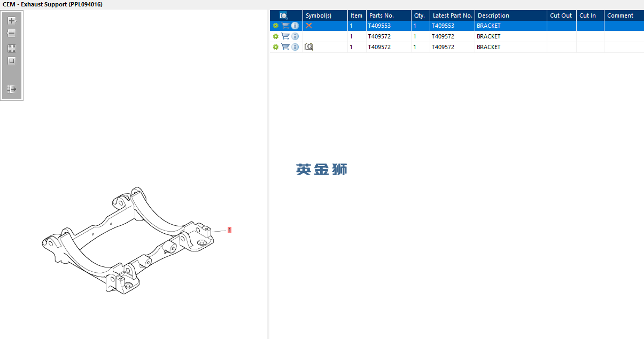Add T409553 to cart via cart icon

tap(285, 26)
